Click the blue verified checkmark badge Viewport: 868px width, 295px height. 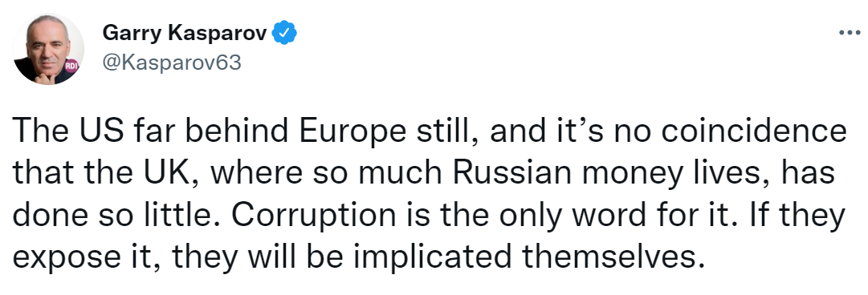point(286,34)
